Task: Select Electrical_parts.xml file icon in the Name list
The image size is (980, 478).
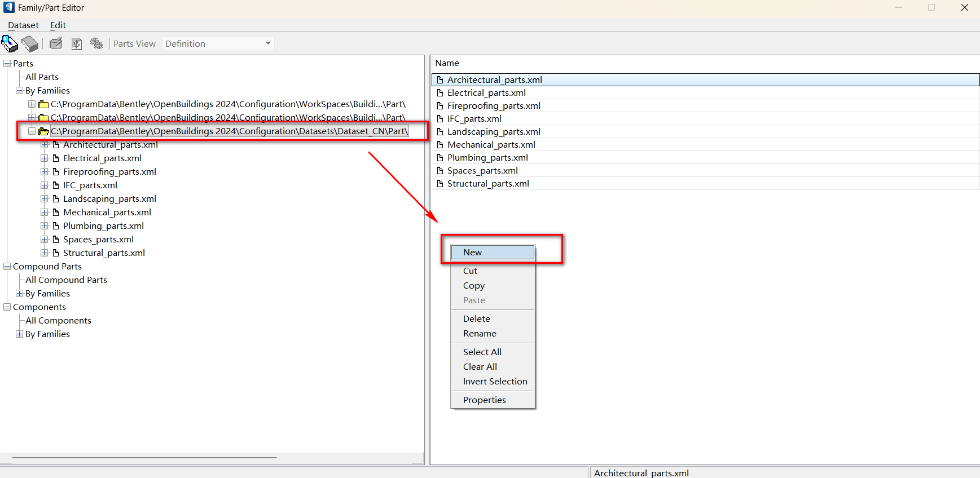Action: point(440,93)
